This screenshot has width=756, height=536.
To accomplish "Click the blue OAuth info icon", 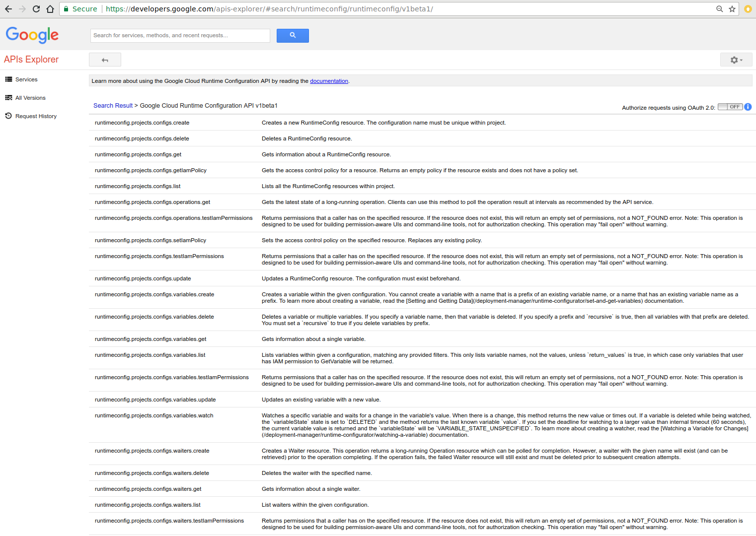I will (x=748, y=107).
